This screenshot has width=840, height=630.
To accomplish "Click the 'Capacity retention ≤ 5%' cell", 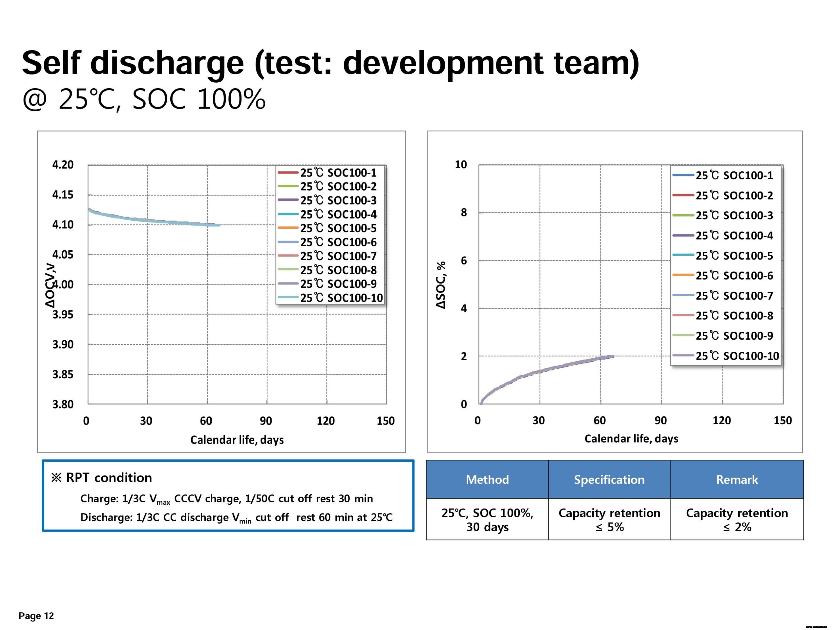I will coord(609,519).
